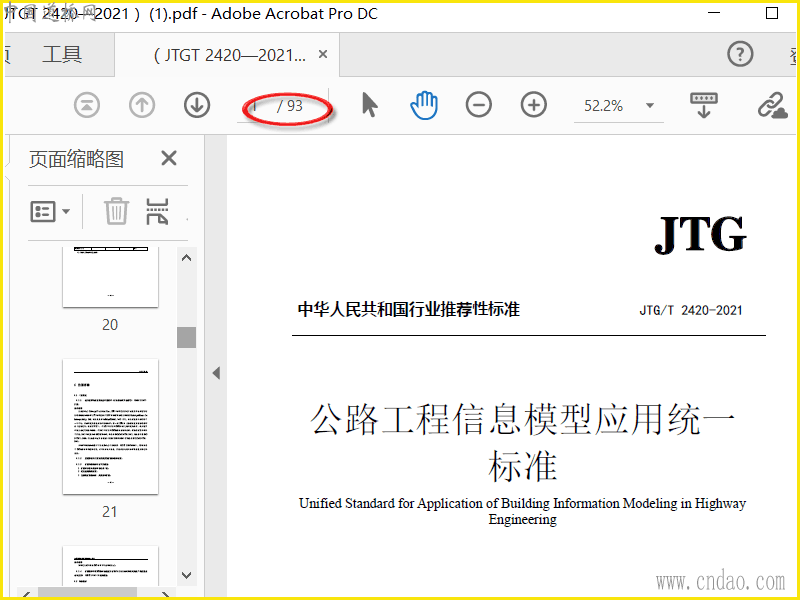800x600 pixels.
Task: Click the thumbnail vertical scroll handle
Action: (x=187, y=337)
